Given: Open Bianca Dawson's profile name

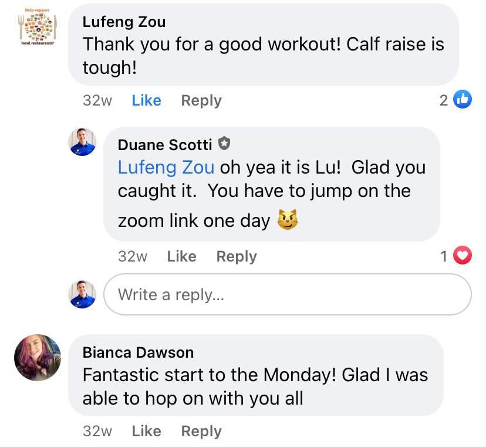Looking at the screenshot, I should coord(138,352).
